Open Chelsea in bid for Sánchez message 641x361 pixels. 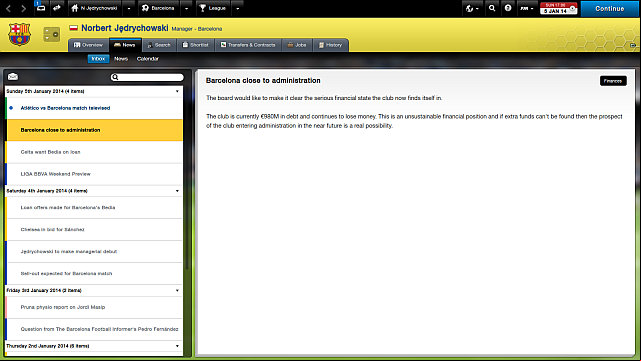click(x=94, y=230)
